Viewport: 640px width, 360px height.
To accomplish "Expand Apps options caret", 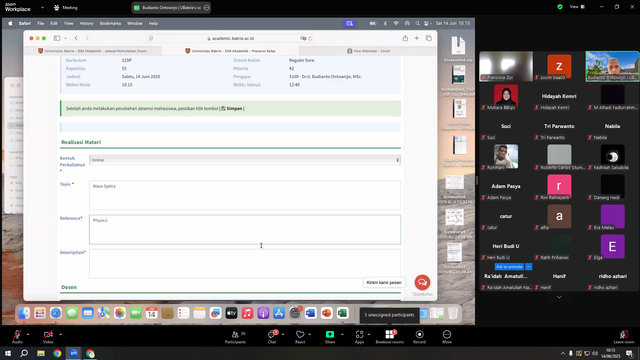I will pos(369,334).
